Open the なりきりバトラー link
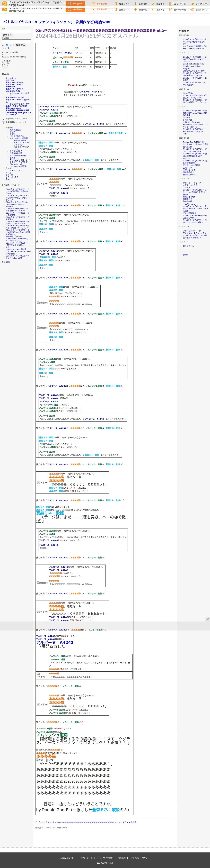This screenshot has width=210, height=868. [x=17, y=151]
